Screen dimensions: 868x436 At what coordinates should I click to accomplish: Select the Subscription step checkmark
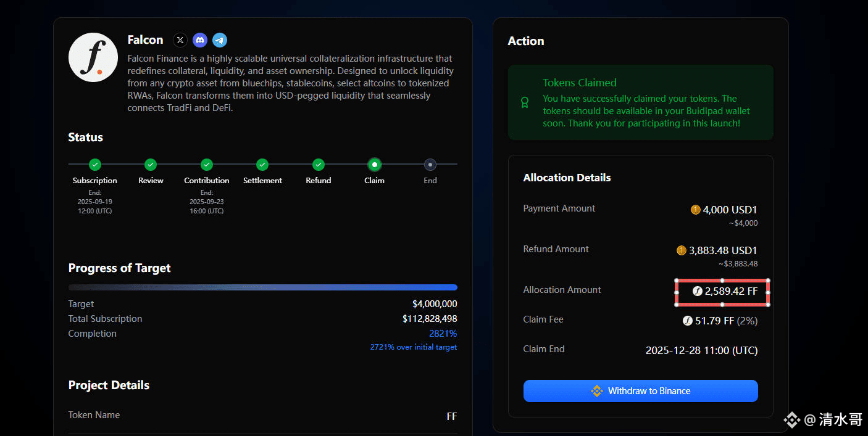point(95,165)
